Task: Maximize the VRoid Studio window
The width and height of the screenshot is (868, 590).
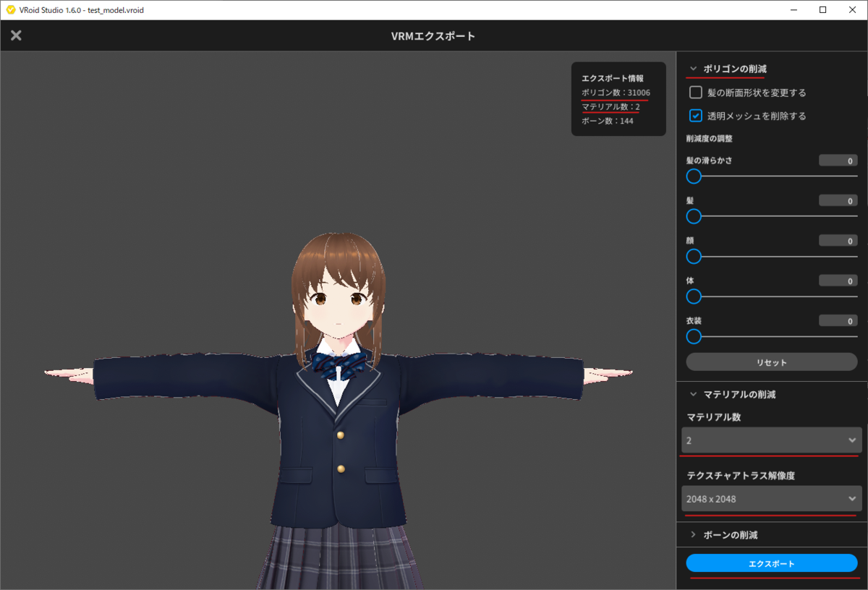Action: (822, 10)
